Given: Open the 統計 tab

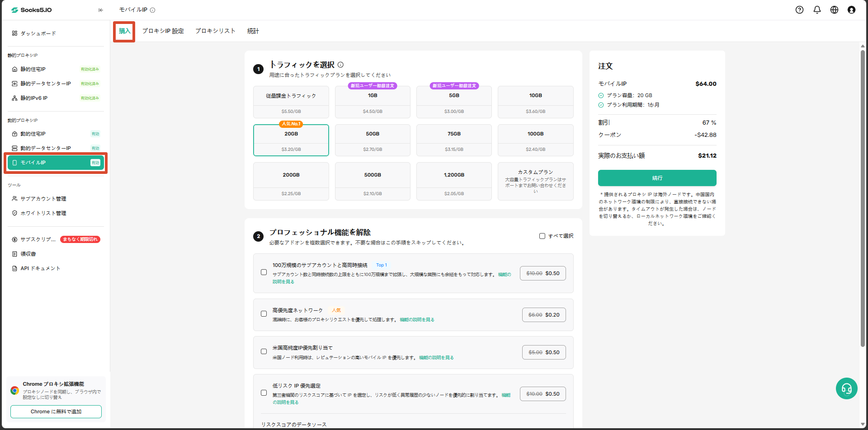Looking at the screenshot, I should pyautogui.click(x=253, y=31).
